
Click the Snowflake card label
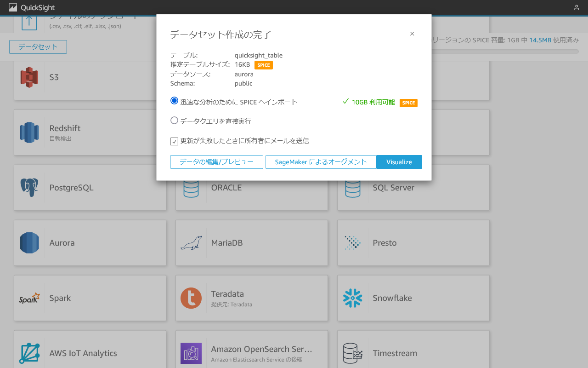392,298
